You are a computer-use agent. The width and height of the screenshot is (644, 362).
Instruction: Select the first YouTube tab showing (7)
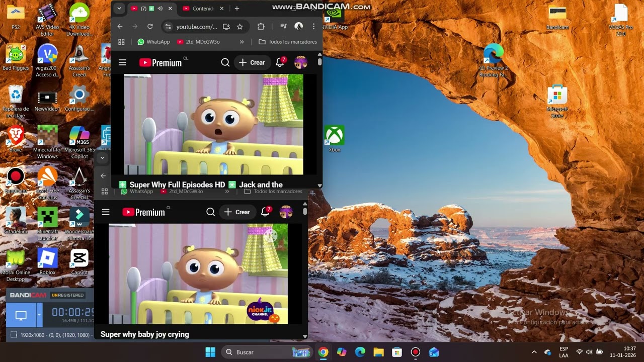tap(143, 9)
